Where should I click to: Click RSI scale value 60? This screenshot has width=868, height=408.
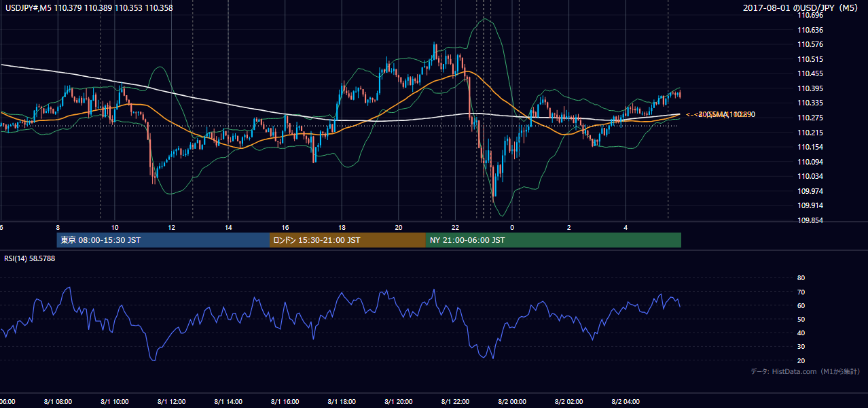coord(801,305)
